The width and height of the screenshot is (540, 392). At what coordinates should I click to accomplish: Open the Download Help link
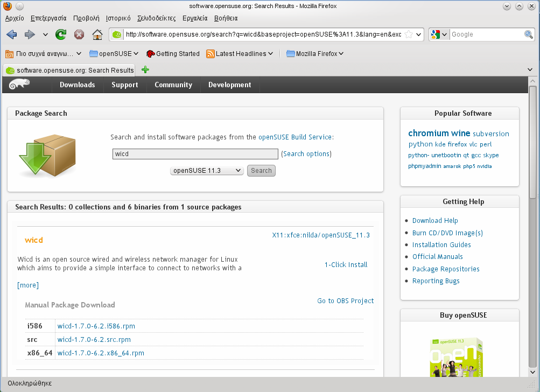[x=435, y=220]
